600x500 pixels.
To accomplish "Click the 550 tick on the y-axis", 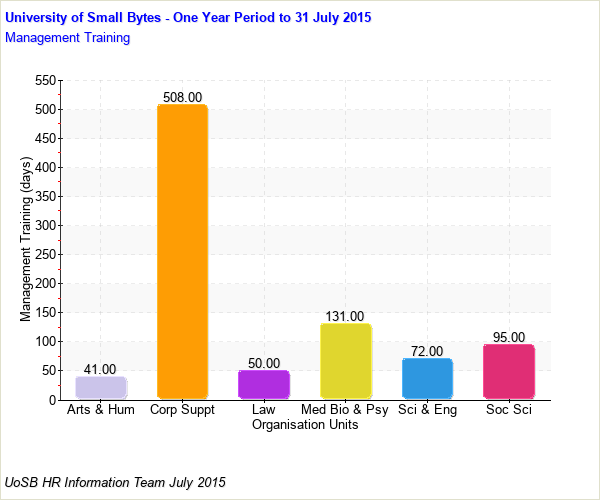I will tap(43, 81).
